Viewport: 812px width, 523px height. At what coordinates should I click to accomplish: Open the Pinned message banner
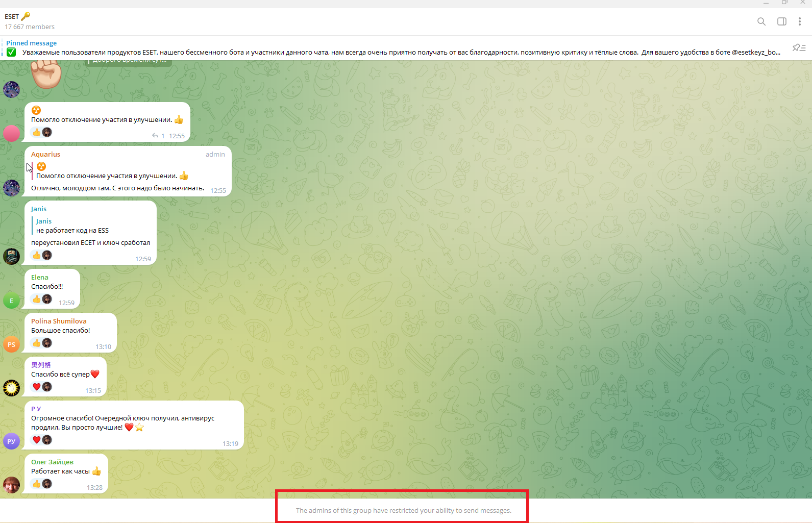(x=393, y=48)
